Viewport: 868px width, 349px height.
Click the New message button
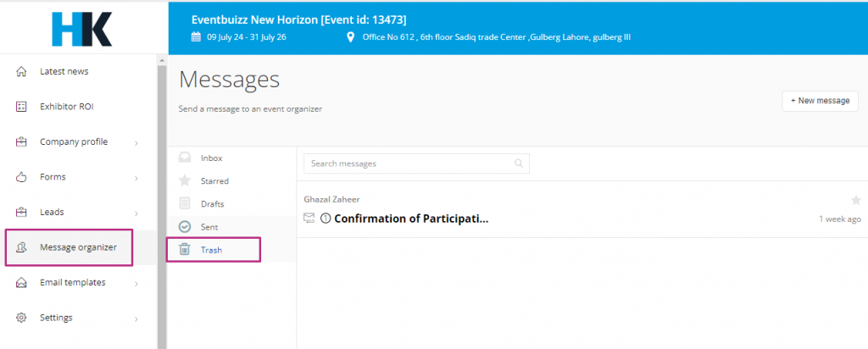click(820, 101)
